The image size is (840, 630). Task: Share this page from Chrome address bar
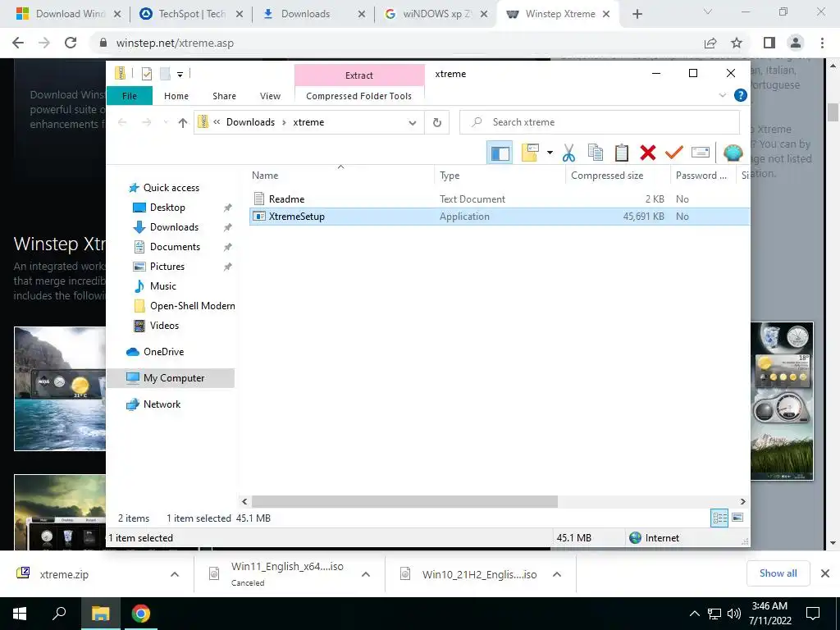click(710, 43)
